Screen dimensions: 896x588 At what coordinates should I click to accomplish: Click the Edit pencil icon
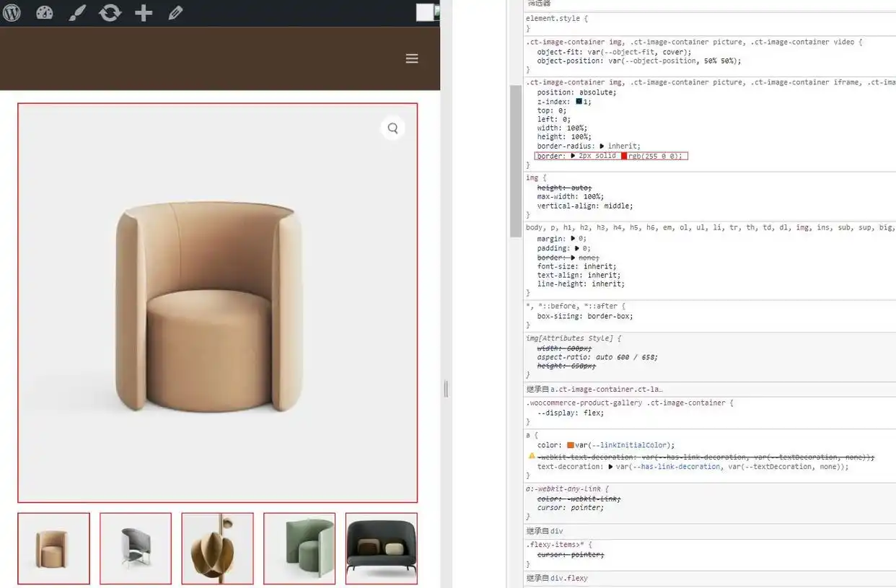(x=175, y=13)
